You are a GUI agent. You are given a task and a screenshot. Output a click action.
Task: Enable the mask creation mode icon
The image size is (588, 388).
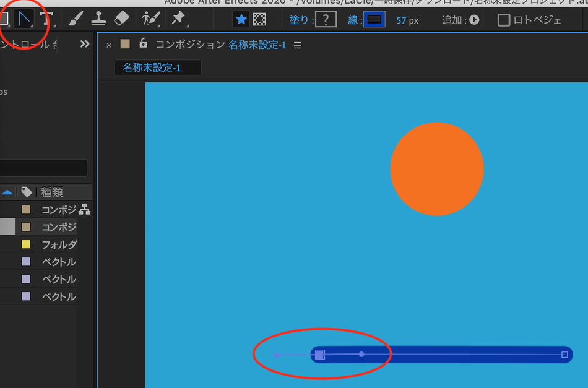pyautogui.click(x=259, y=19)
